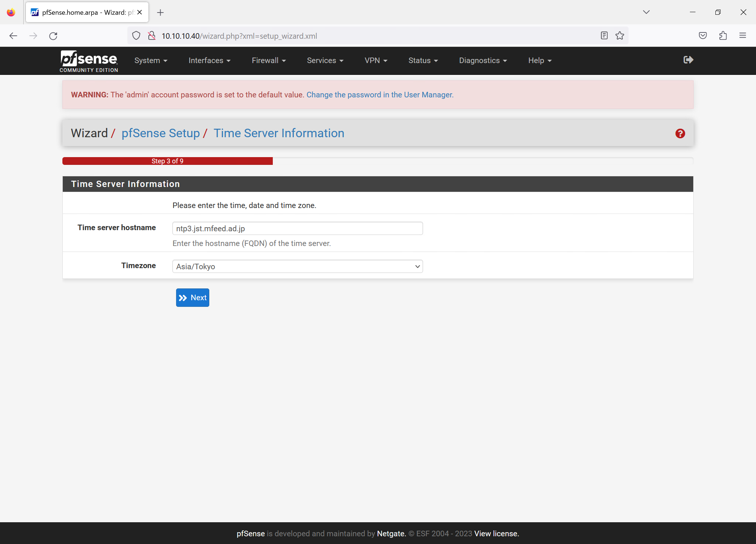Expand the System menu

(151, 60)
